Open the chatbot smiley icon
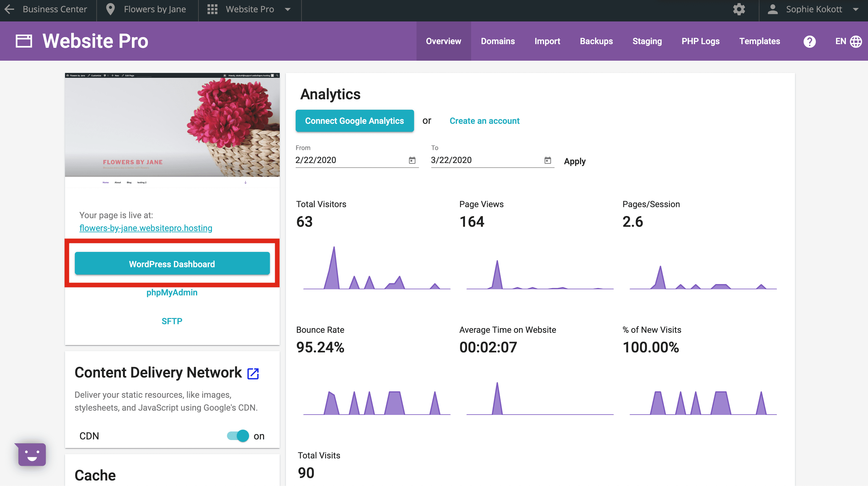868x486 pixels. [x=32, y=455]
